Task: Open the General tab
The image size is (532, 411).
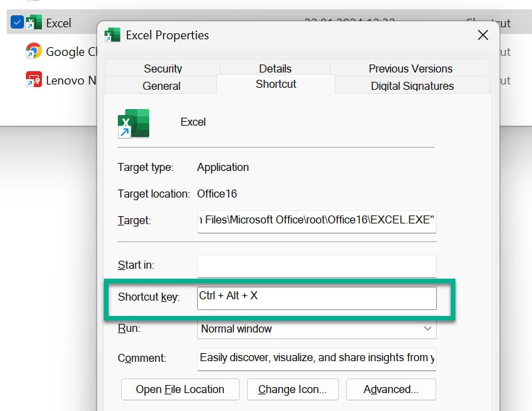Action: (161, 86)
